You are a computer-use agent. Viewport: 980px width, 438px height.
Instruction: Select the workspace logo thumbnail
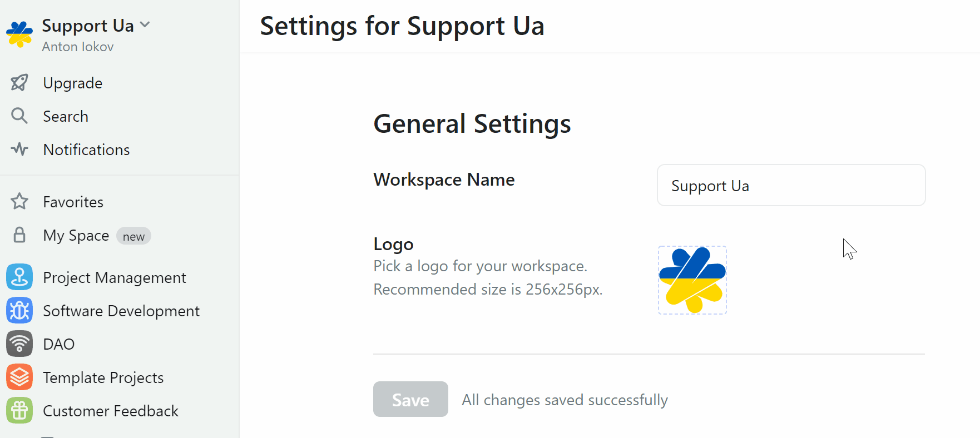[x=692, y=280]
